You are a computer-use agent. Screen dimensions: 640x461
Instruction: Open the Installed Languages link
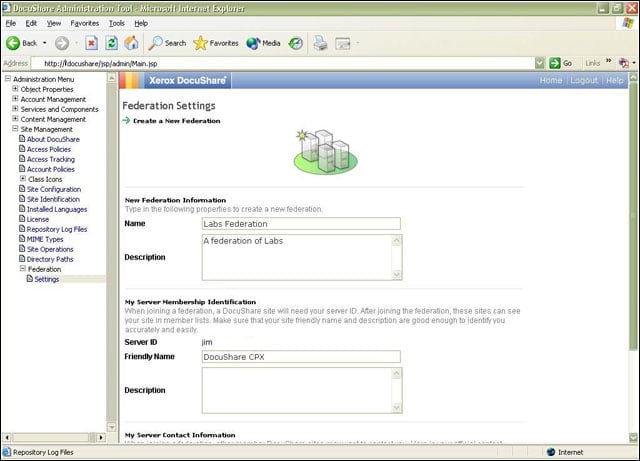click(57, 209)
